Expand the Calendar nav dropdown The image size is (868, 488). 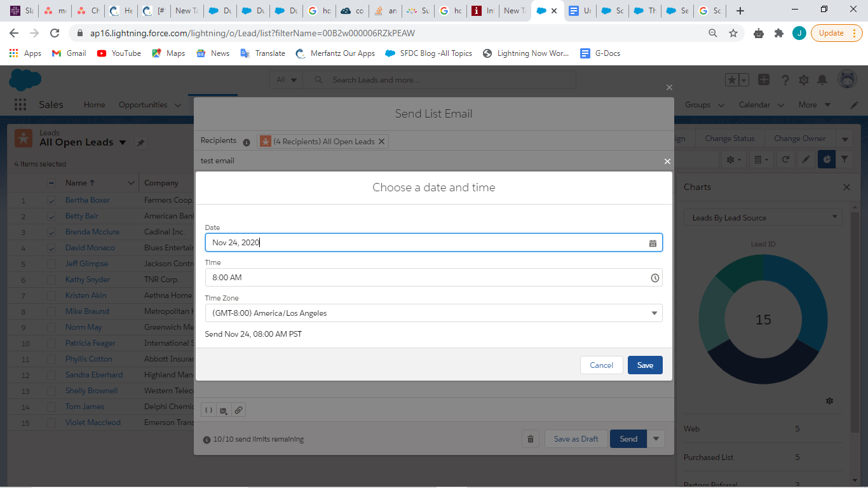(x=781, y=105)
